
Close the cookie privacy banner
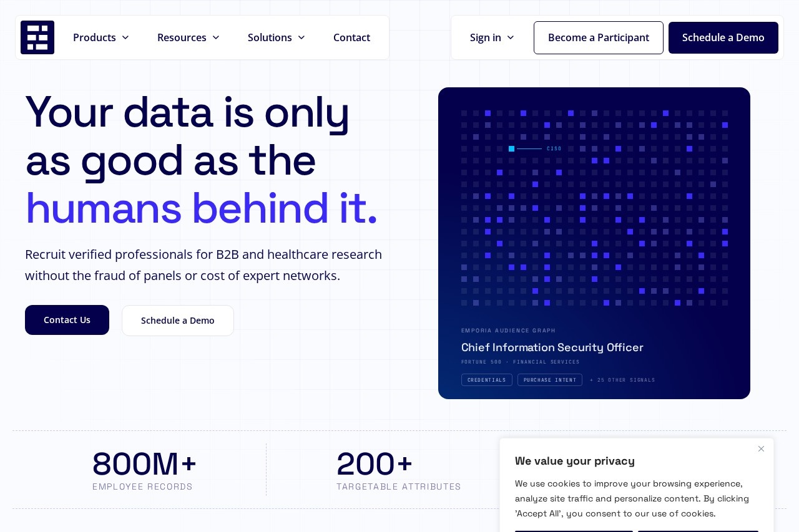coord(761,448)
